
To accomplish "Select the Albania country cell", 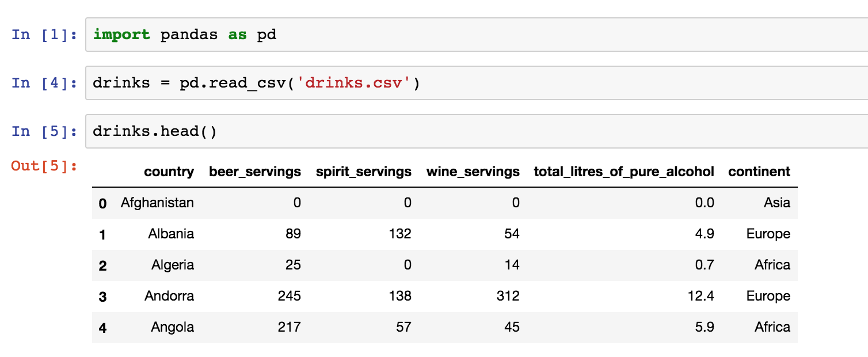I will coord(171,234).
